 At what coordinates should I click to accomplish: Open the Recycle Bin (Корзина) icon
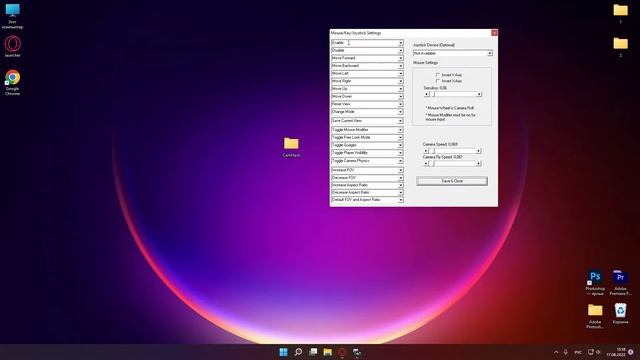point(620,313)
